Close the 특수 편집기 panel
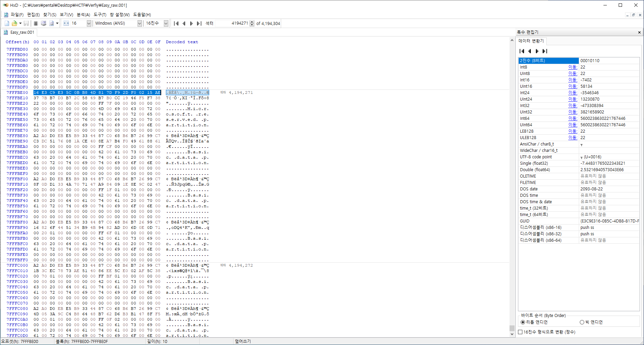644x345 pixels. 639,32
